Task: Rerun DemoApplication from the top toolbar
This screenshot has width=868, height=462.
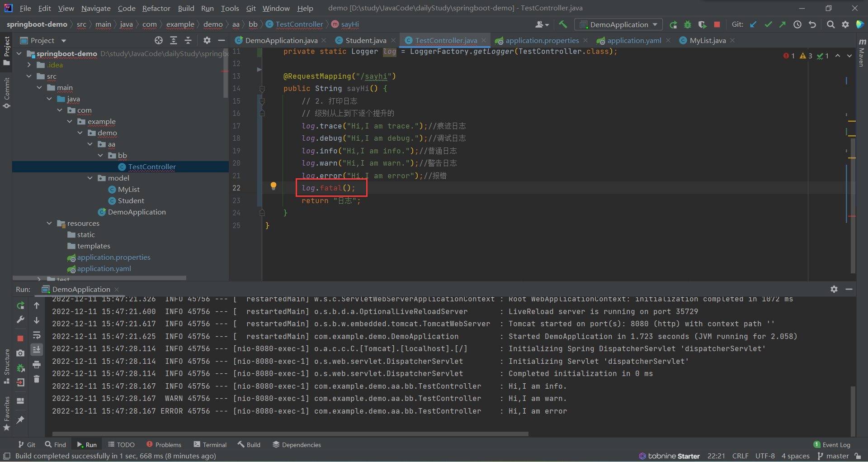Action: click(x=673, y=24)
